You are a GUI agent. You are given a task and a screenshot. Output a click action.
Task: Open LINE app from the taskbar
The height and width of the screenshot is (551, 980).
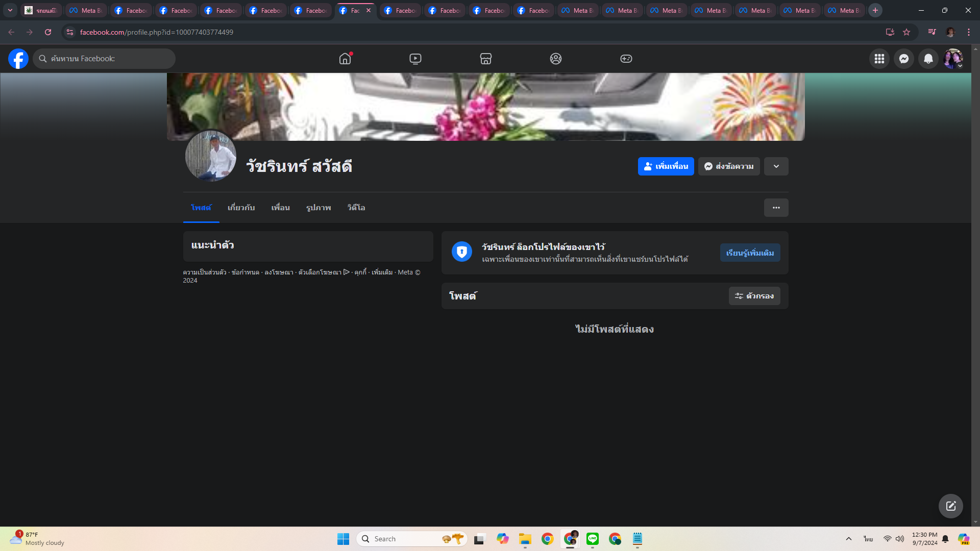pyautogui.click(x=592, y=539)
